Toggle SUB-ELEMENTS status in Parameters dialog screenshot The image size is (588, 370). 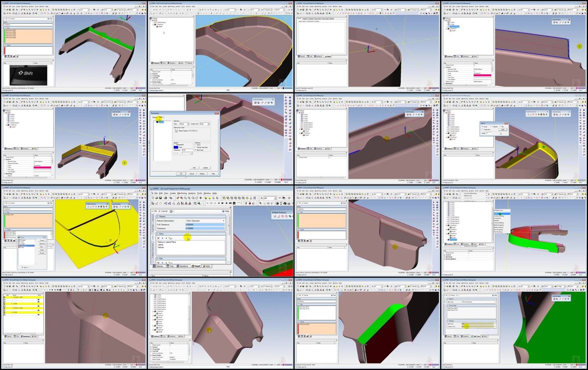(x=259, y=179)
